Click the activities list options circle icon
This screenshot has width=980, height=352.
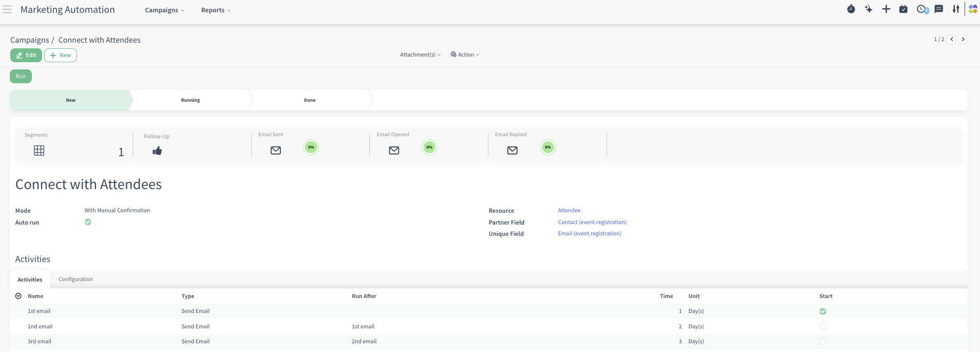[18, 296]
